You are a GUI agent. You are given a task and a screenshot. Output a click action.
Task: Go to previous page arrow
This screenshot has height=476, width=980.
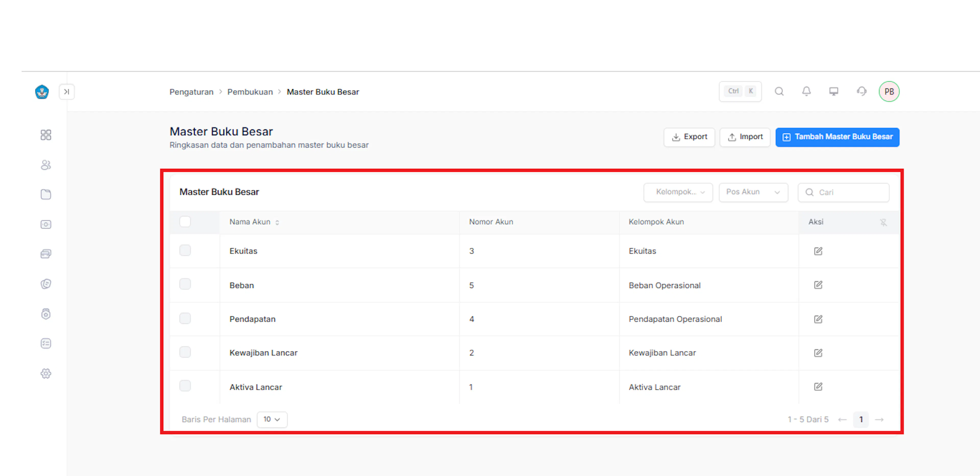tap(842, 419)
